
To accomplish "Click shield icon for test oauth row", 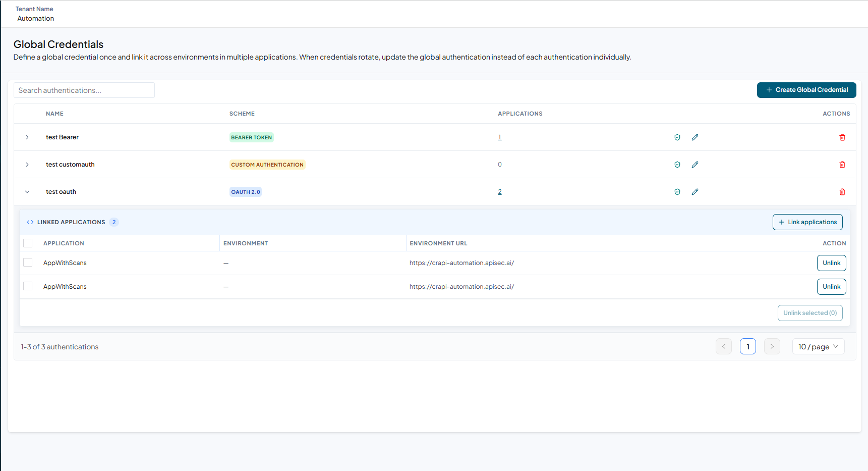I will point(677,192).
